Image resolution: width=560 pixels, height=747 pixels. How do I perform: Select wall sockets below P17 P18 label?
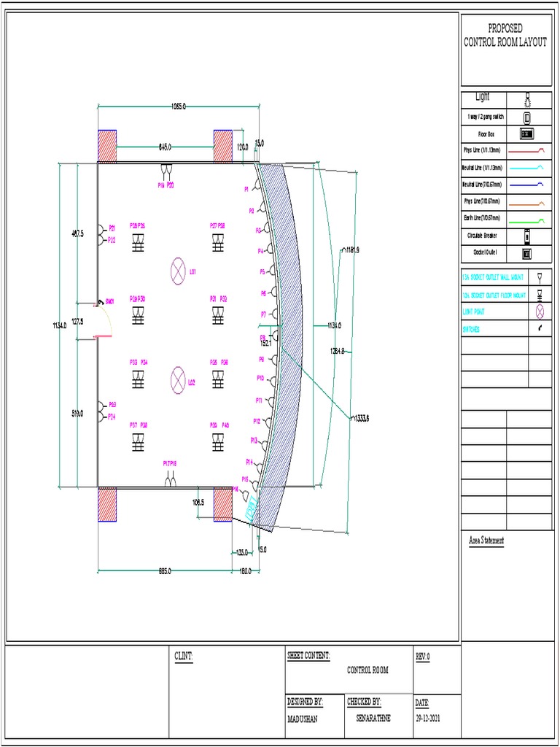[x=171, y=480]
